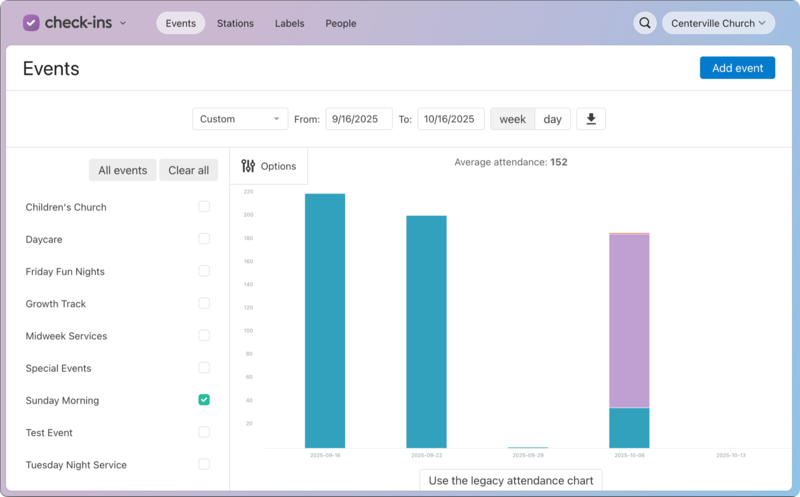Image resolution: width=800 pixels, height=497 pixels.
Task: Open the Custom date range dropdown
Action: click(240, 119)
